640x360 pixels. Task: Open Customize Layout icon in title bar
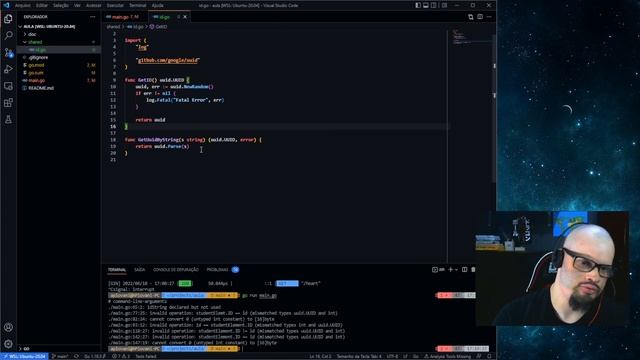tap(444, 5)
